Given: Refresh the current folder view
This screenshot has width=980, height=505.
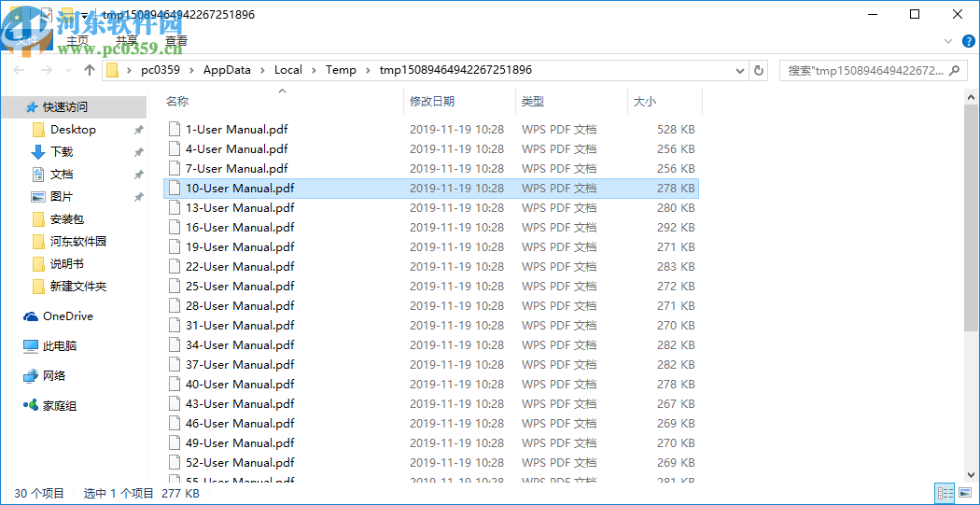Looking at the screenshot, I should point(759,70).
